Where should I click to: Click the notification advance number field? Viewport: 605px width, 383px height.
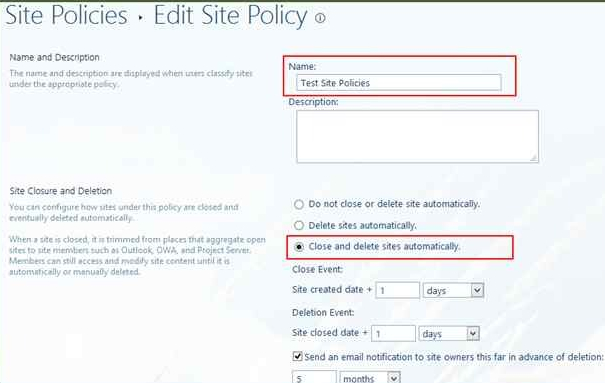314,377
